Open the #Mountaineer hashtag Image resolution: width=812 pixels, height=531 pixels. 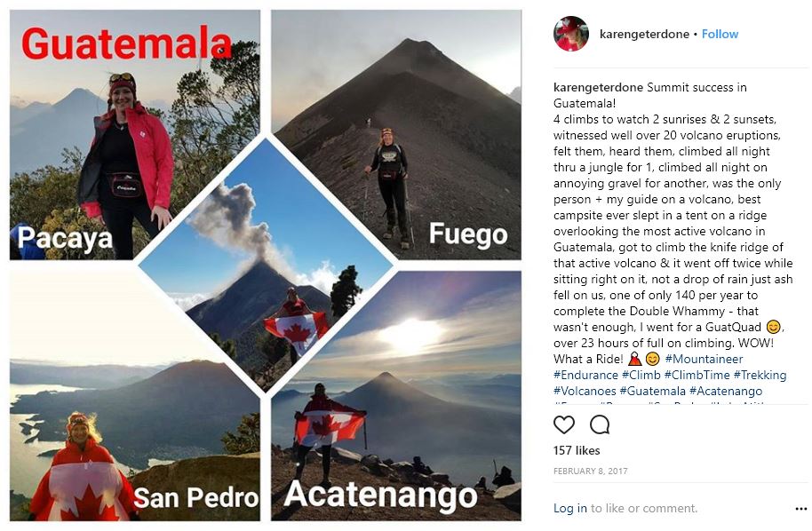tap(704, 359)
